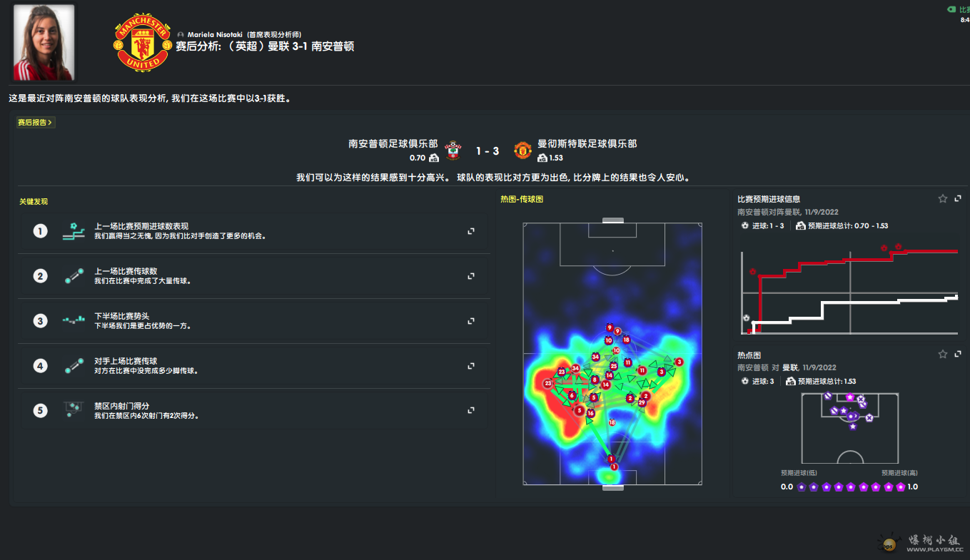Click the 预期进球(低) low end of xG scale
The height and width of the screenshot is (560, 970).
(799, 472)
